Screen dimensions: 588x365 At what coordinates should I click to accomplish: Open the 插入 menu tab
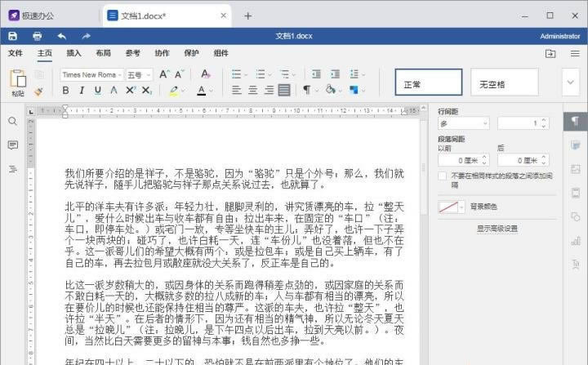point(73,53)
